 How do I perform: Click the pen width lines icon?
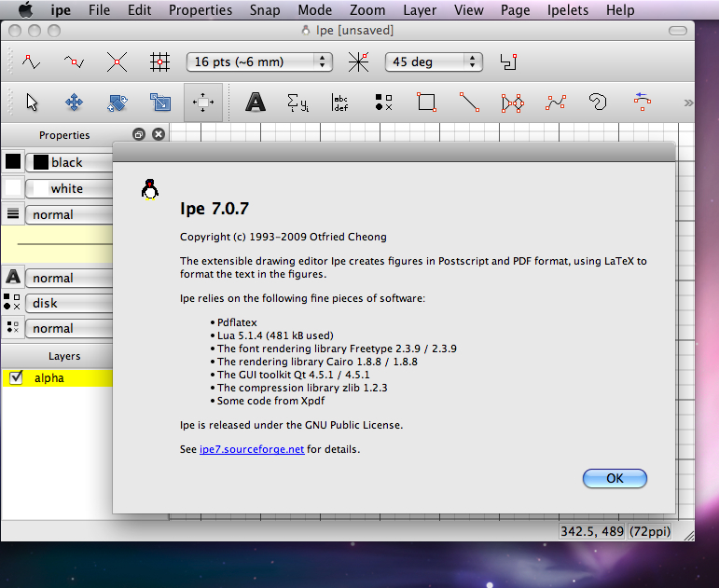[13, 213]
